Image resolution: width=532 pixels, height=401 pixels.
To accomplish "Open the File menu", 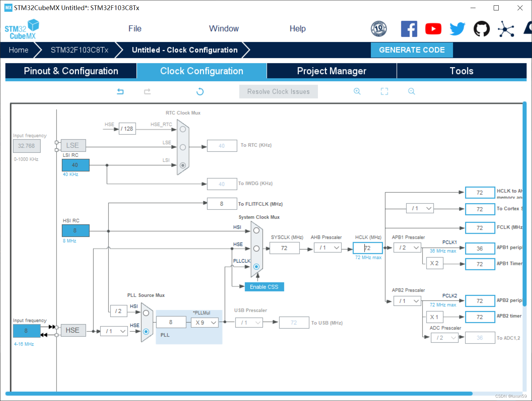I will pyautogui.click(x=135, y=29).
